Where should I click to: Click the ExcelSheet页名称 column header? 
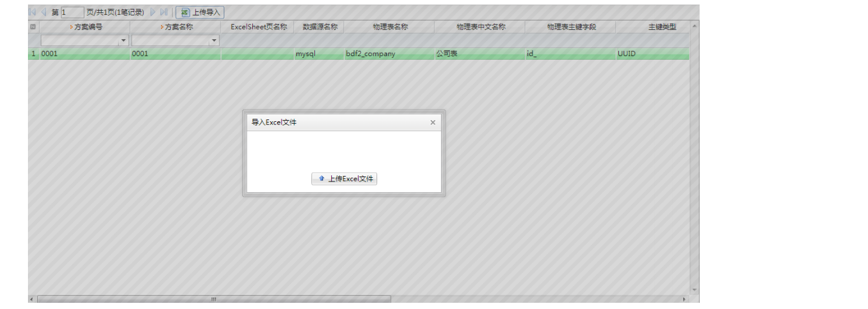(x=258, y=27)
